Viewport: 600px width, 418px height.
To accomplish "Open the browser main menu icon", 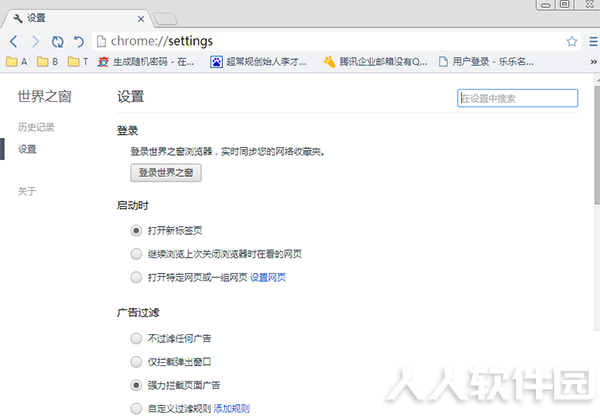I will point(593,41).
